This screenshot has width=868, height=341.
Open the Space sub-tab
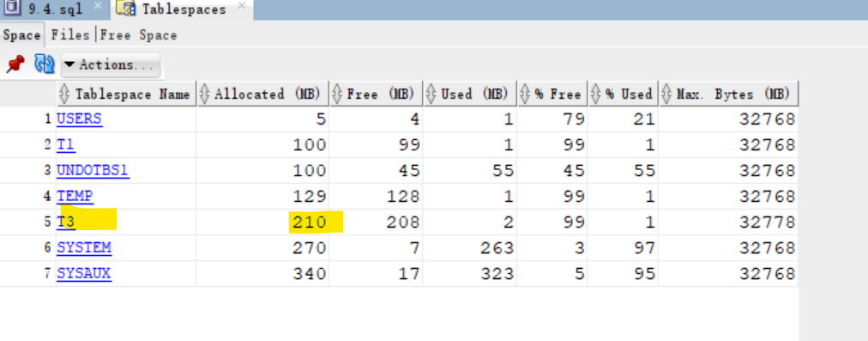click(21, 35)
